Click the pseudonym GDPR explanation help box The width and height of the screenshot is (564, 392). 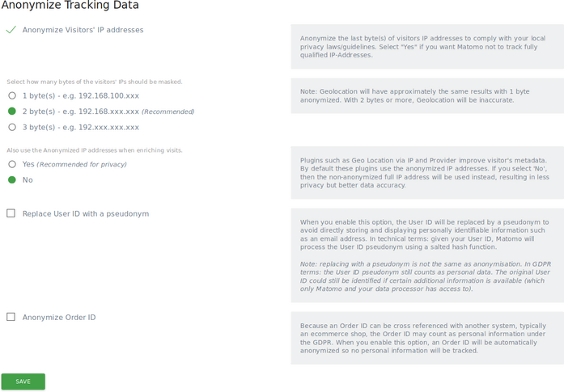427,255
